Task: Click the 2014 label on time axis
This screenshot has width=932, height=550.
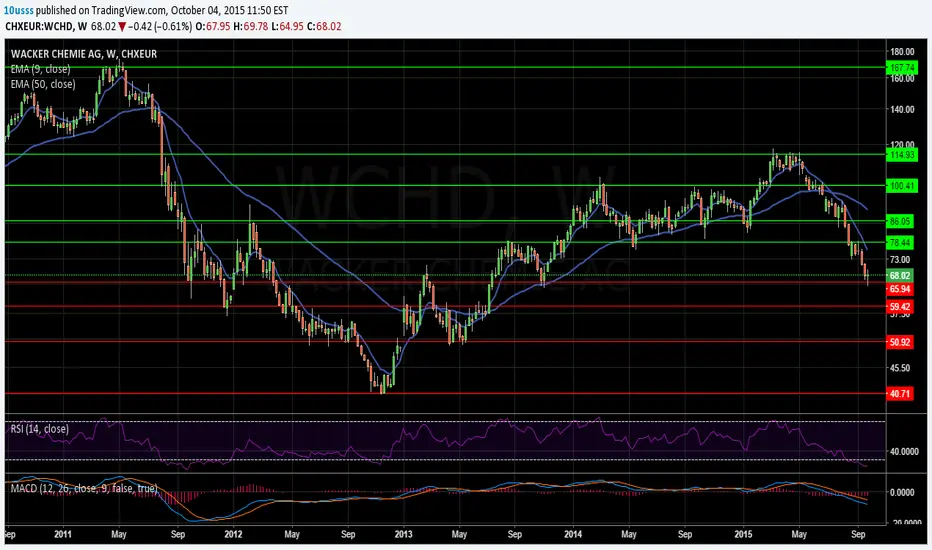Action: pyautogui.click(x=573, y=534)
